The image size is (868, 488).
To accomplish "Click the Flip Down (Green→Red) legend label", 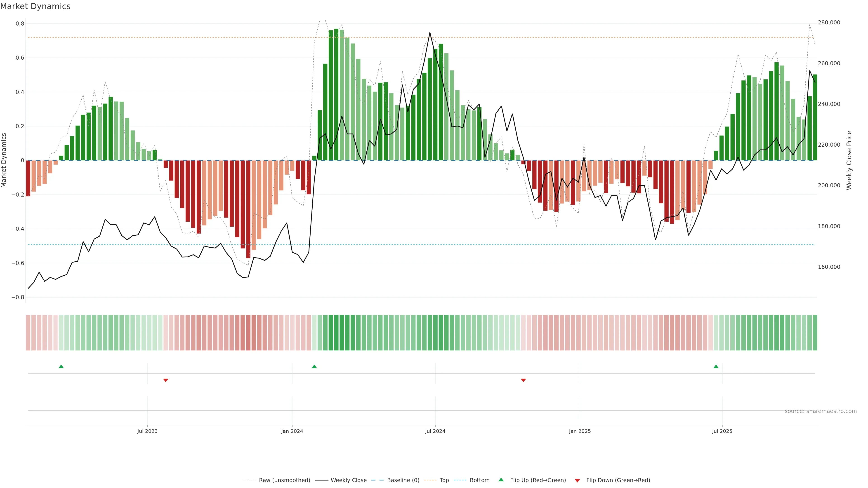I will (x=618, y=480).
